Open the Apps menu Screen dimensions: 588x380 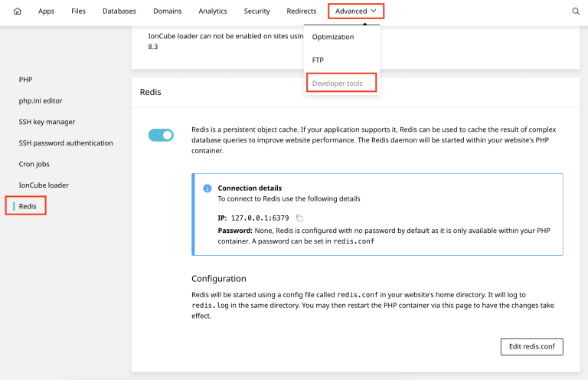(46, 11)
